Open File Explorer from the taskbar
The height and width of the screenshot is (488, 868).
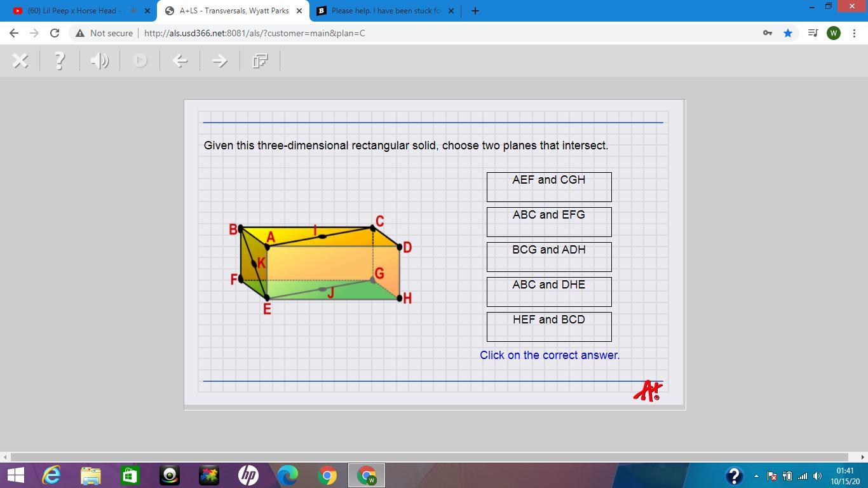point(90,475)
